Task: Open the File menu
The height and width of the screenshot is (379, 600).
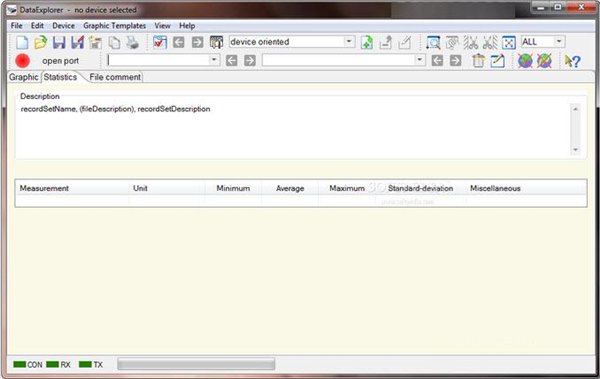Action: (16, 26)
